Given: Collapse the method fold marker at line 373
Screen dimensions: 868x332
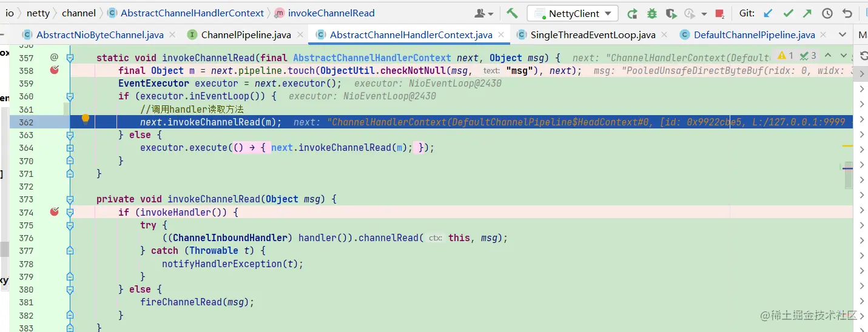Looking at the screenshot, I should (70, 199).
